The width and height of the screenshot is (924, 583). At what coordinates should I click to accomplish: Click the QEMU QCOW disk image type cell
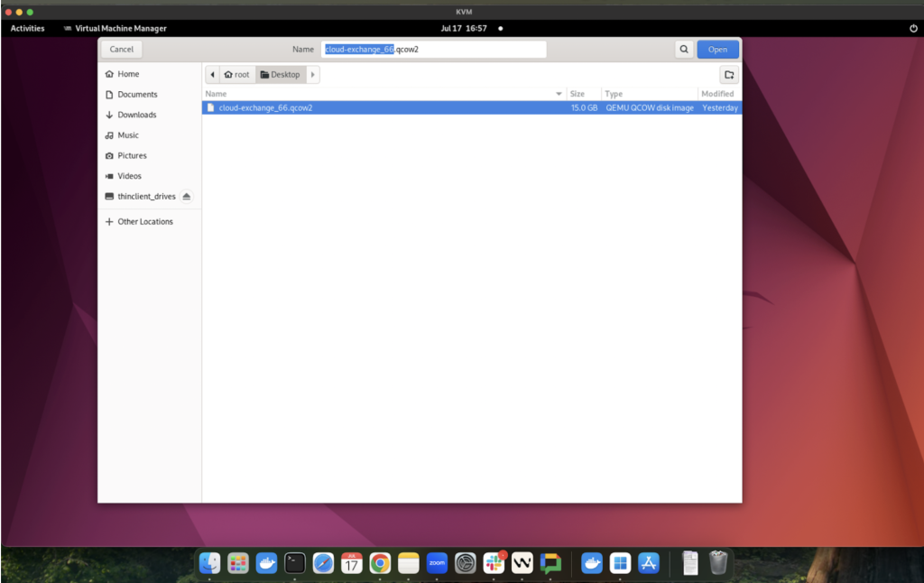pyautogui.click(x=650, y=108)
